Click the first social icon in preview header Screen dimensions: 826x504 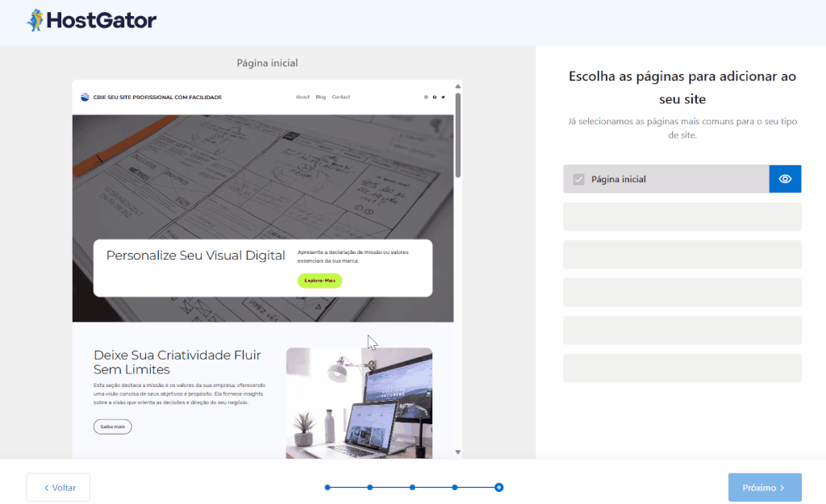426,97
